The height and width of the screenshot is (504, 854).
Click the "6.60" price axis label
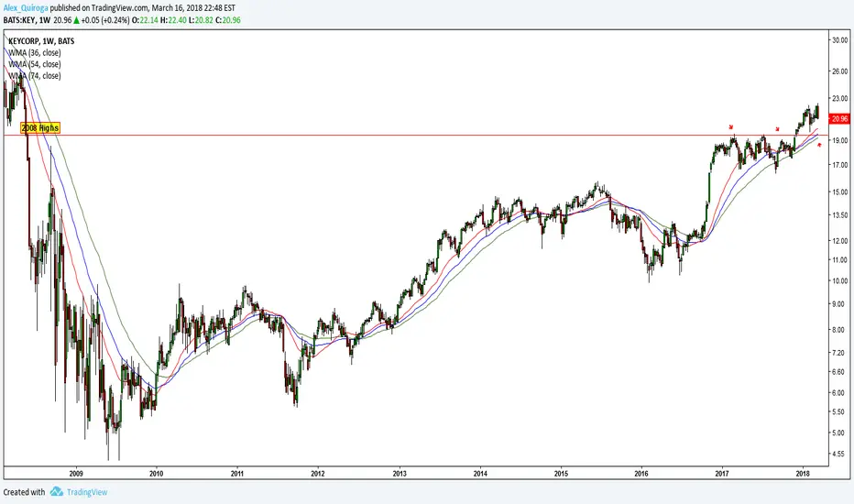tap(838, 372)
